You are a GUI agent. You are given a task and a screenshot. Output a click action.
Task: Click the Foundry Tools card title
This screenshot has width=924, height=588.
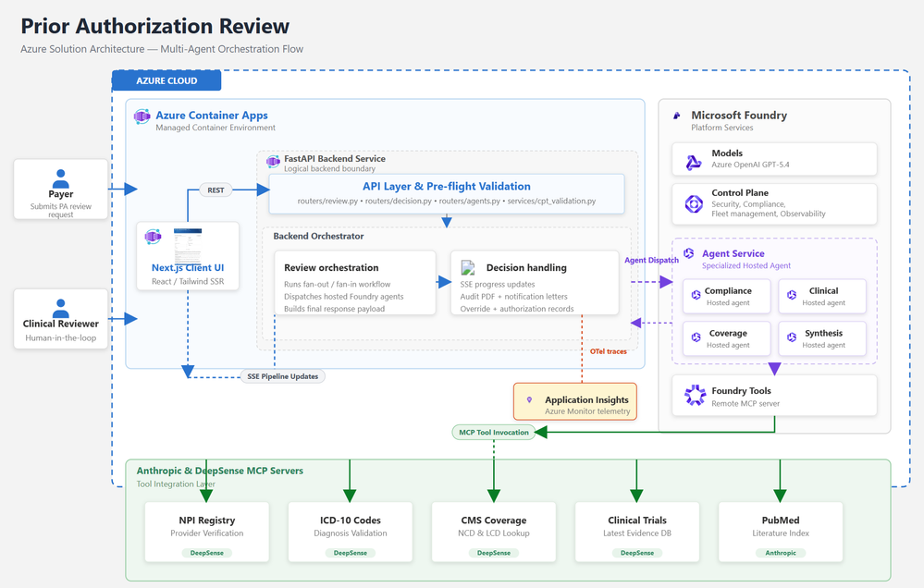pos(741,391)
